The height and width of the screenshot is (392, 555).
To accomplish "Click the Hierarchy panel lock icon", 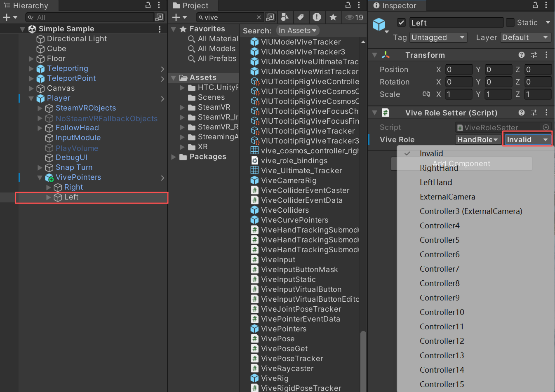I will [148, 5].
